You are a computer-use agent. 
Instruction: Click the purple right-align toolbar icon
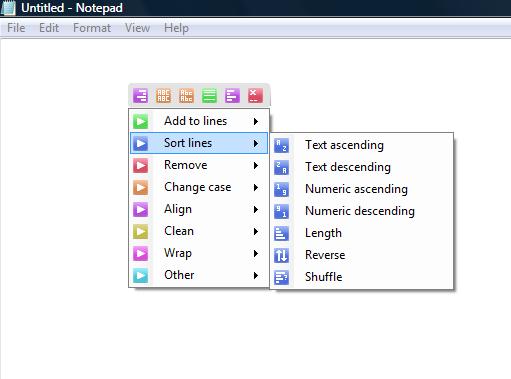click(x=140, y=95)
